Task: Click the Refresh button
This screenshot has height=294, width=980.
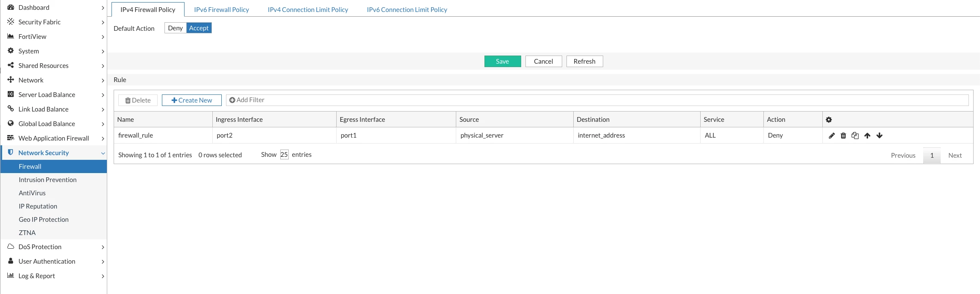Action: click(x=584, y=61)
